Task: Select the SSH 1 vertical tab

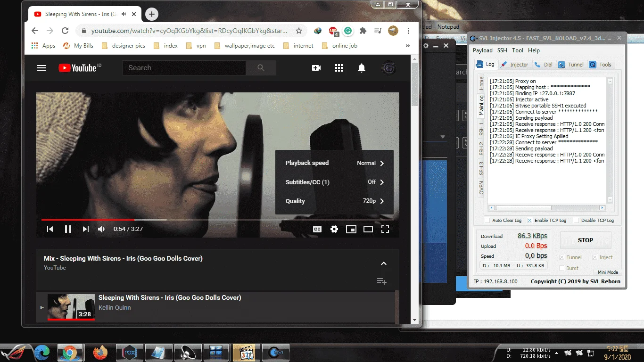Action: pos(481,129)
